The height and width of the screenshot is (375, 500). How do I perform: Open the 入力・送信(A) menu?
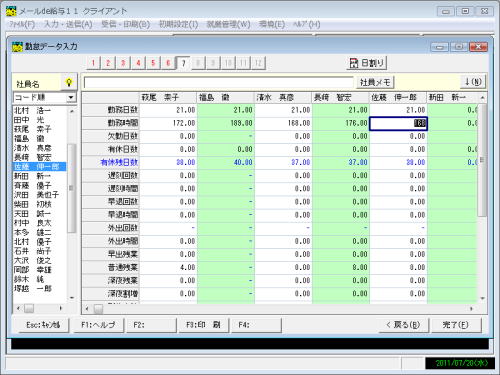coord(68,24)
